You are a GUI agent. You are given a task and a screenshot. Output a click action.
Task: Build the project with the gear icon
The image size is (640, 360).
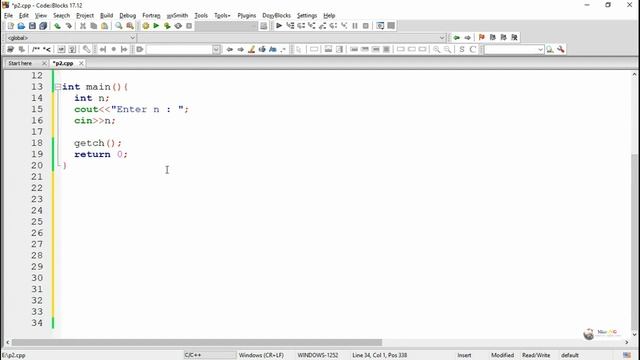click(146, 26)
